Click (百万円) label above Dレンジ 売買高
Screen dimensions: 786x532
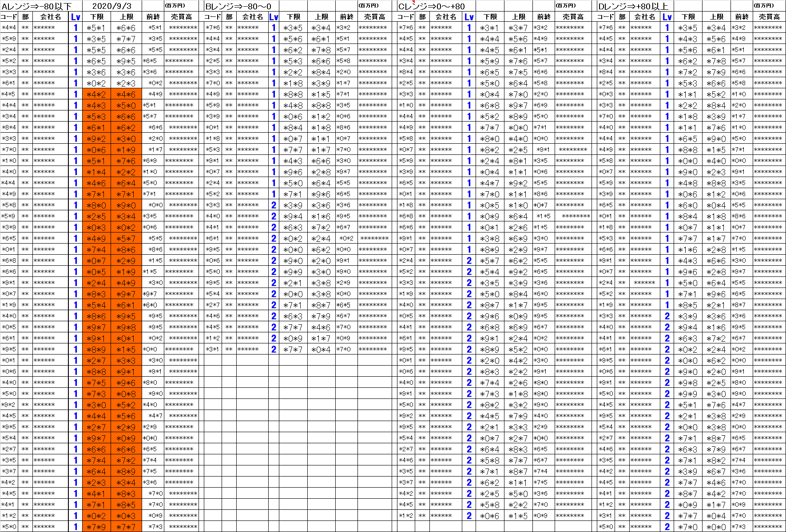coord(764,6)
